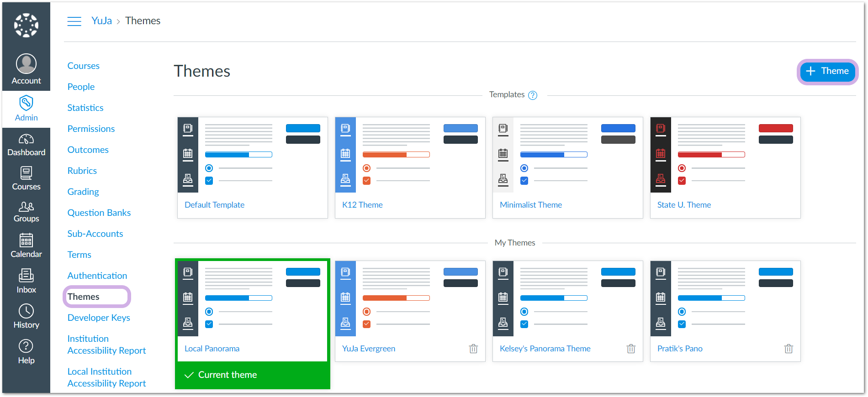Screen dimensions: 868x397
Task: Click the radio button in K12 Theme preview
Action: click(x=366, y=168)
